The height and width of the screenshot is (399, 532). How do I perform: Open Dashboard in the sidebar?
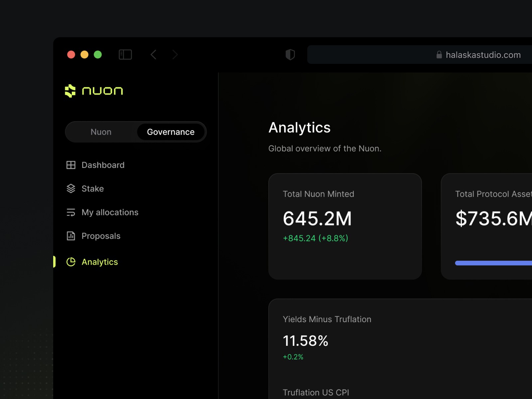coord(95,165)
